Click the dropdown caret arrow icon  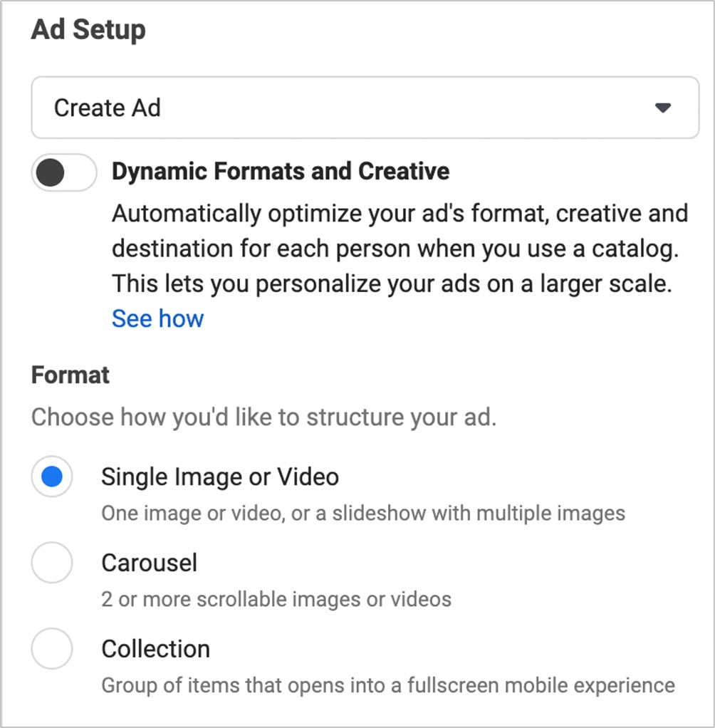tap(663, 108)
